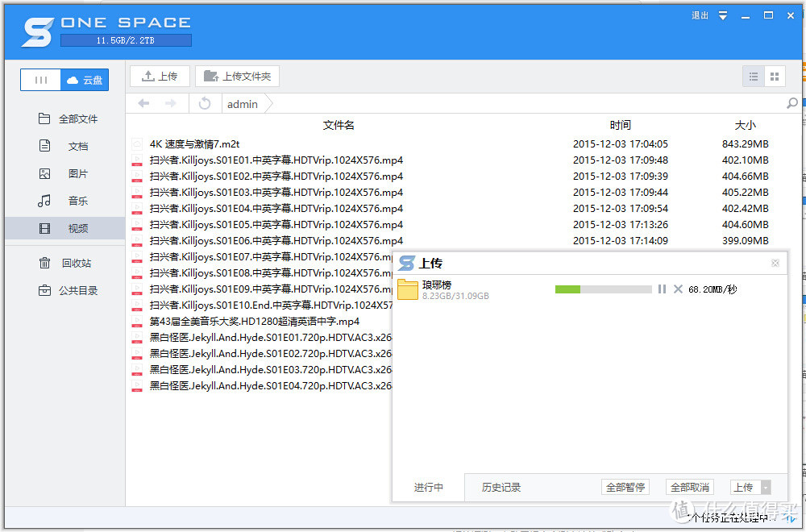Viewport: 806px width, 532px height.
Task: Open 图片 category in sidebar
Action: pyautogui.click(x=64, y=174)
